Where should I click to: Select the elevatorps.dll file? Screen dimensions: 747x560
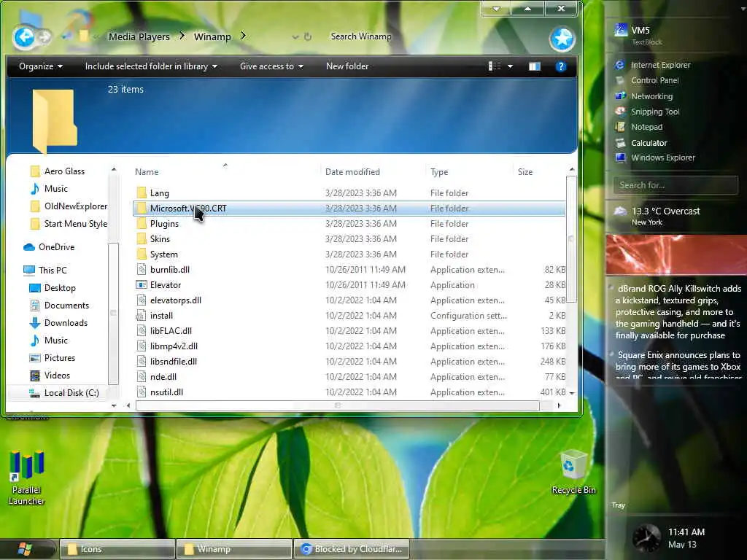tap(175, 300)
